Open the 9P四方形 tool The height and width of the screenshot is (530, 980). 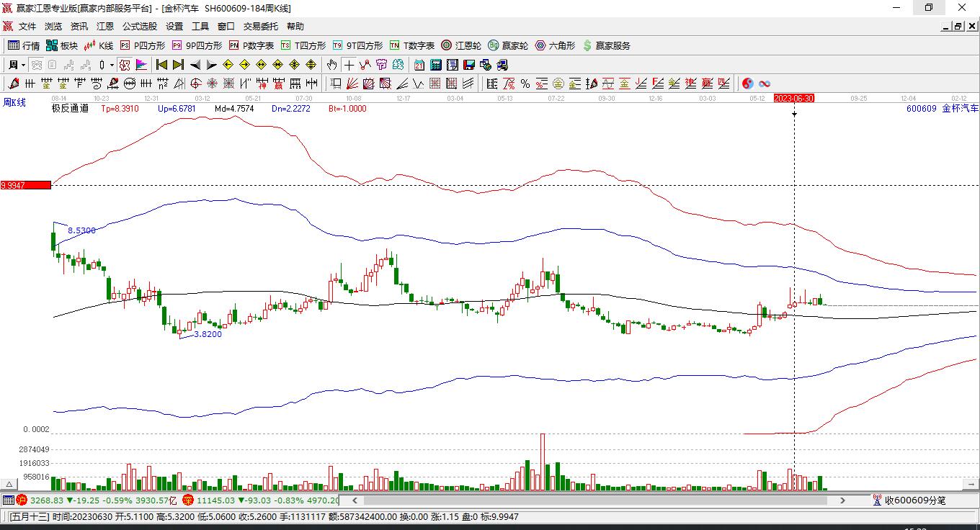(x=197, y=45)
